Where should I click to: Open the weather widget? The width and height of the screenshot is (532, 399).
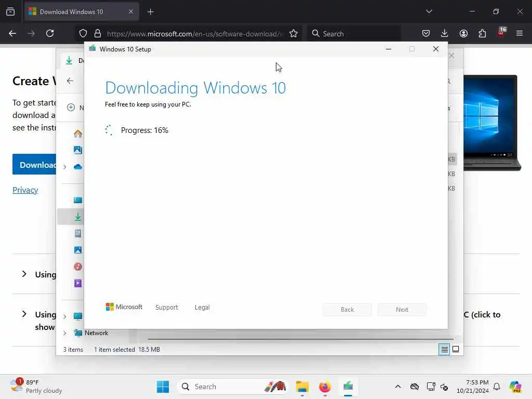click(x=36, y=387)
